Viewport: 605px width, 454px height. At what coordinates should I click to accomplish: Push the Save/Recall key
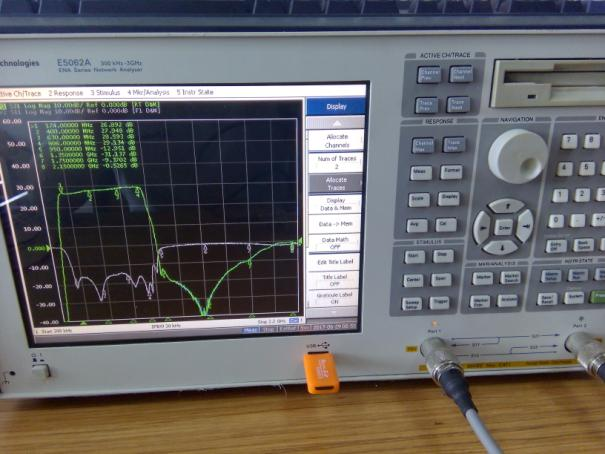tap(548, 299)
